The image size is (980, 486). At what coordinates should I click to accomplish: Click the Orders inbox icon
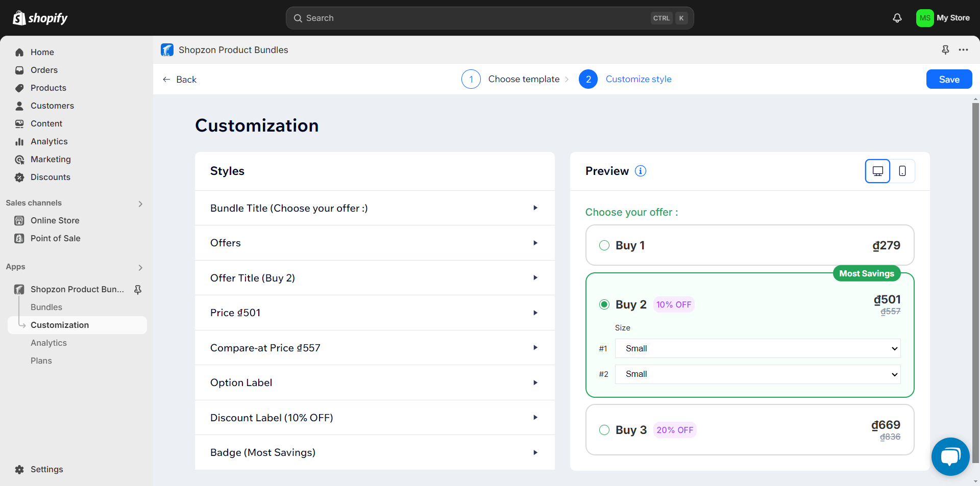point(19,70)
